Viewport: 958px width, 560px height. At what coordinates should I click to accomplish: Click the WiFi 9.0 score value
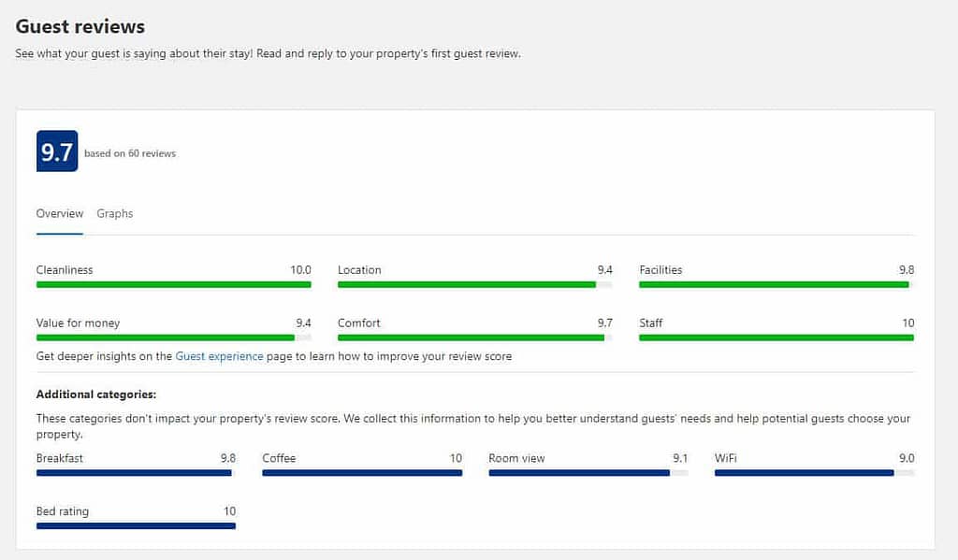click(x=907, y=458)
